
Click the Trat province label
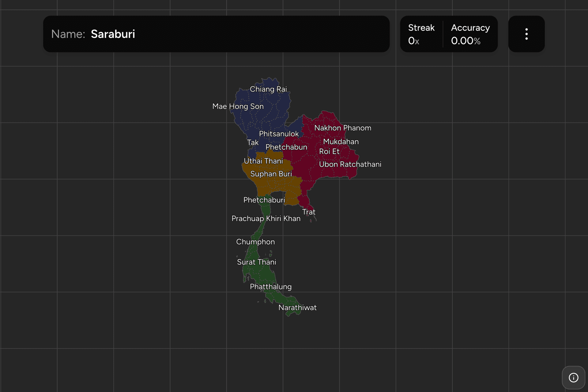pos(309,212)
